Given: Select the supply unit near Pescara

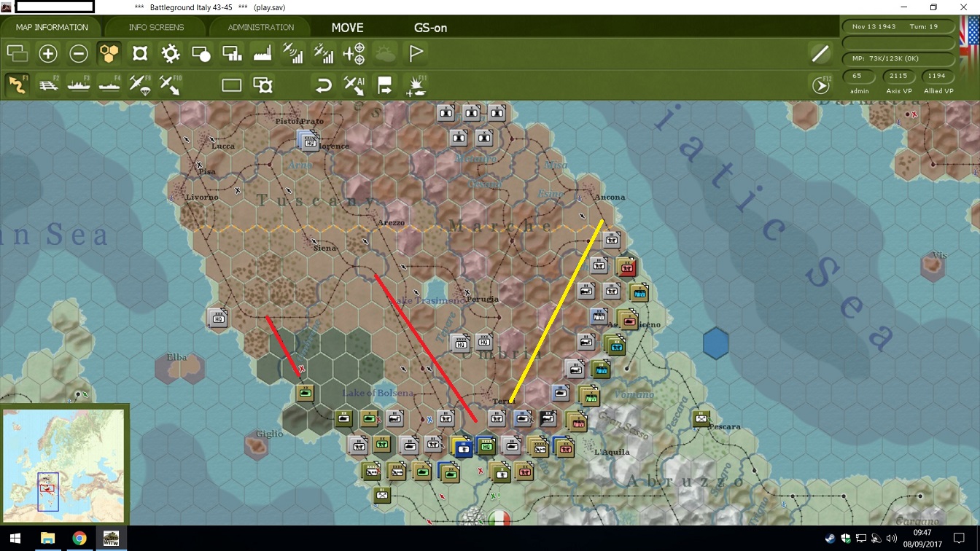Looking at the screenshot, I should point(701,419).
